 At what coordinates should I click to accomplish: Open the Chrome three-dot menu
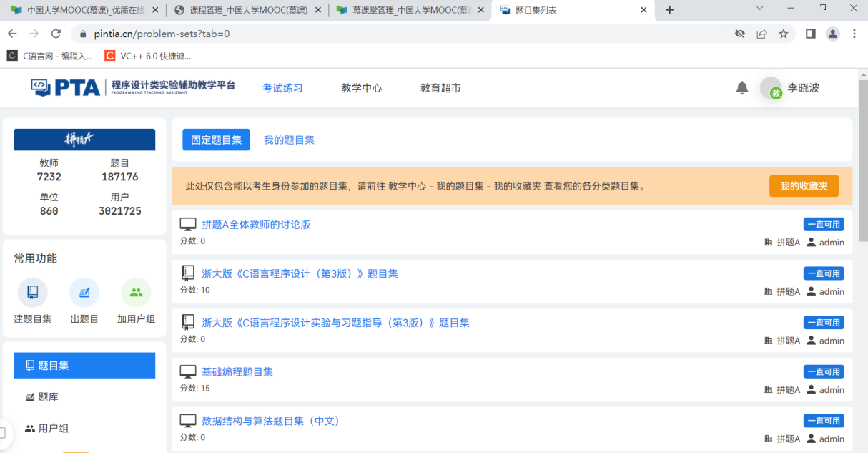click(854, 34)
